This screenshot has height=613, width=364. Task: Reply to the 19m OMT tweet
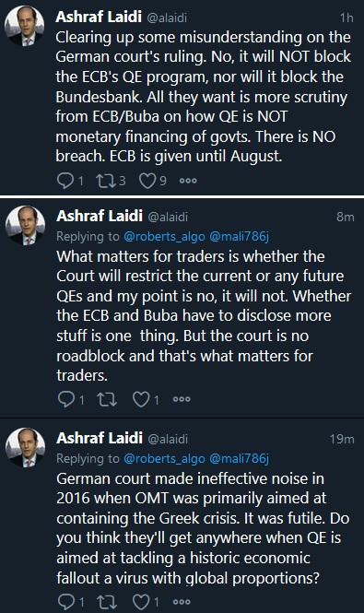[65, 602]
